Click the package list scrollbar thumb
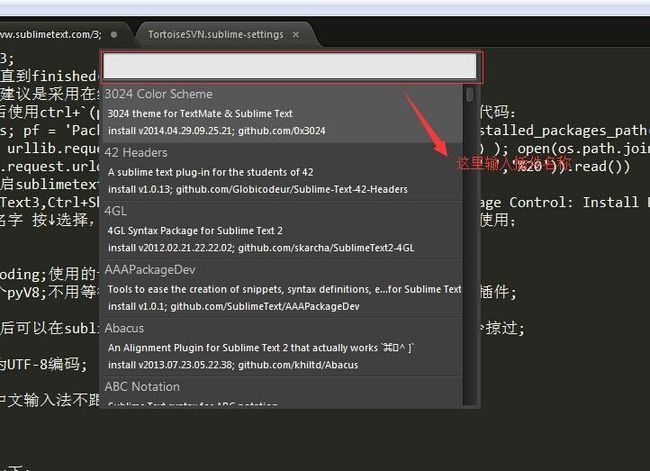The width and height of the screenshot is (650, 471). 470,95
